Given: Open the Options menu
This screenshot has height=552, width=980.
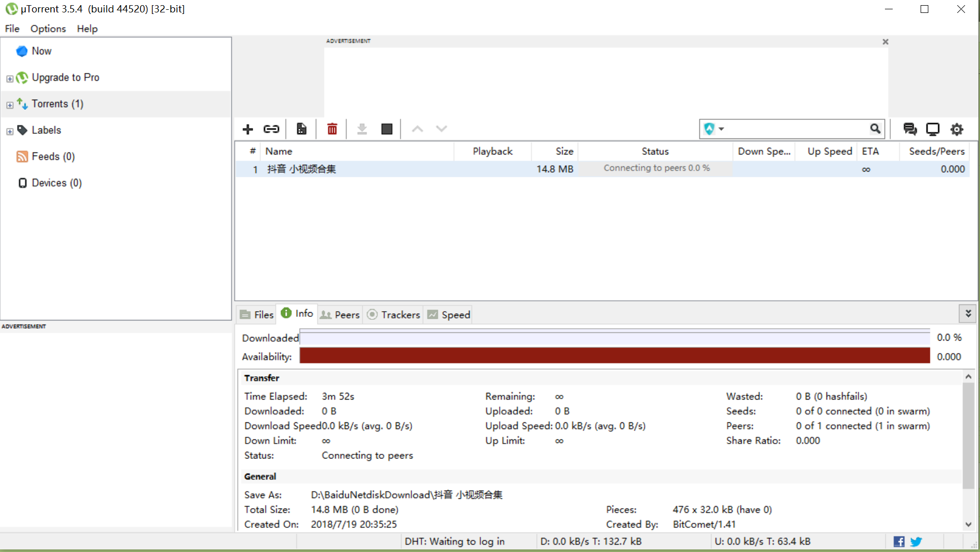Looking at the screenshot, I should 48,29.
